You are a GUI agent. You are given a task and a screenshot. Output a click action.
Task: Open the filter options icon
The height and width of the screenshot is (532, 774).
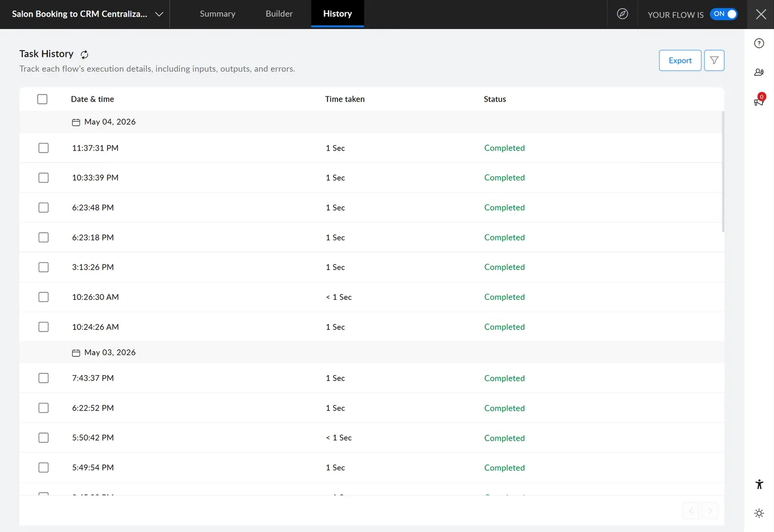coord(714,61)
